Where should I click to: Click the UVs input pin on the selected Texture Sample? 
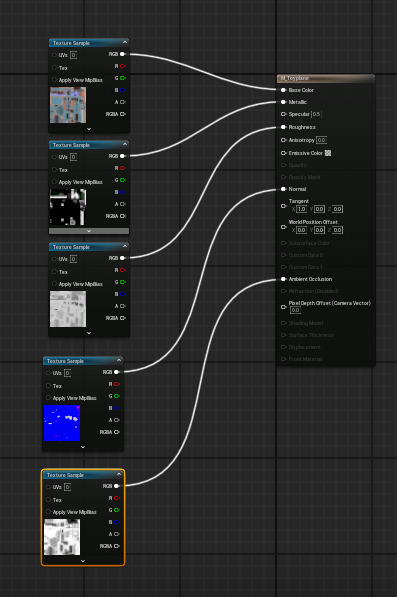pos(48,487)
